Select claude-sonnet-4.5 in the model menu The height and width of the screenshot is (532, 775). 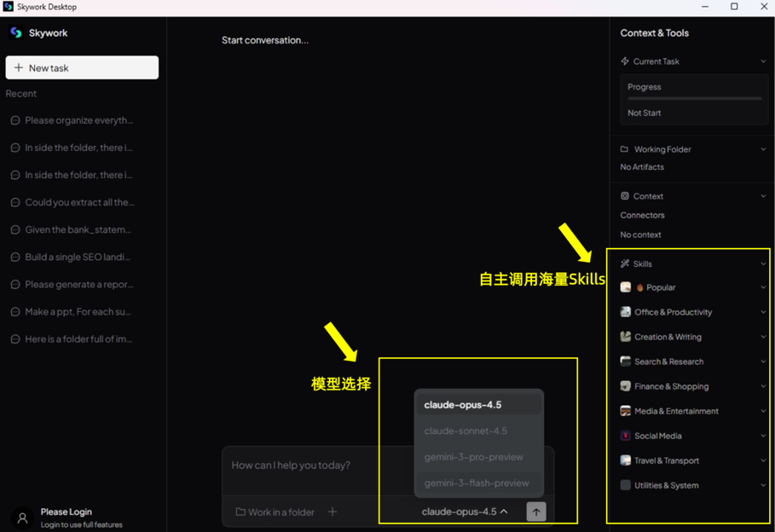(466, 431)
